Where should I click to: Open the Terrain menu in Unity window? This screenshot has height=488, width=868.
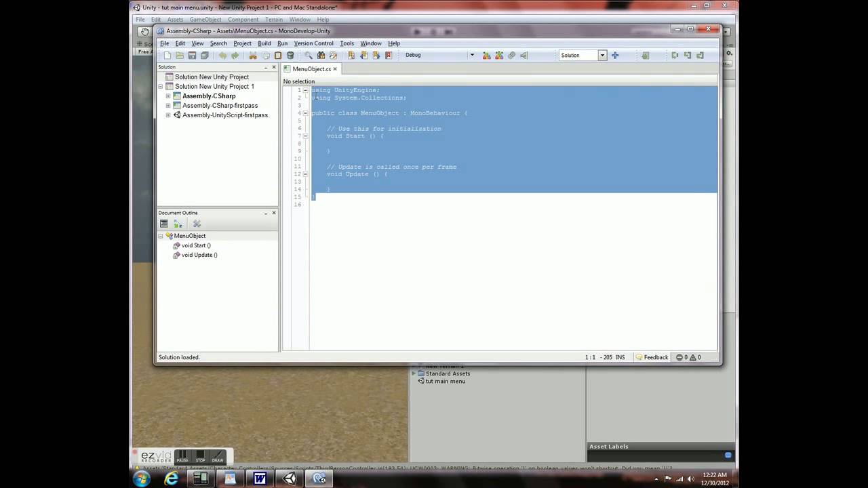click(274, 20)
